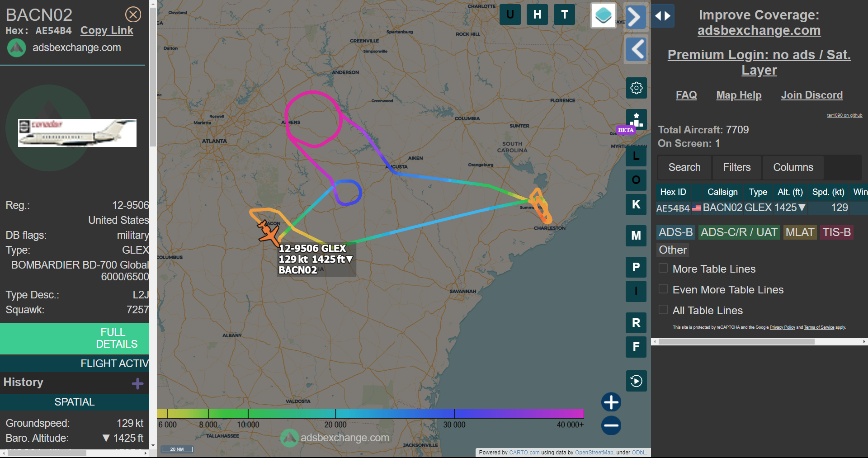868x458 pixels.
Task: Enable More Table Lines checkbox
Action: click(663, 268)
